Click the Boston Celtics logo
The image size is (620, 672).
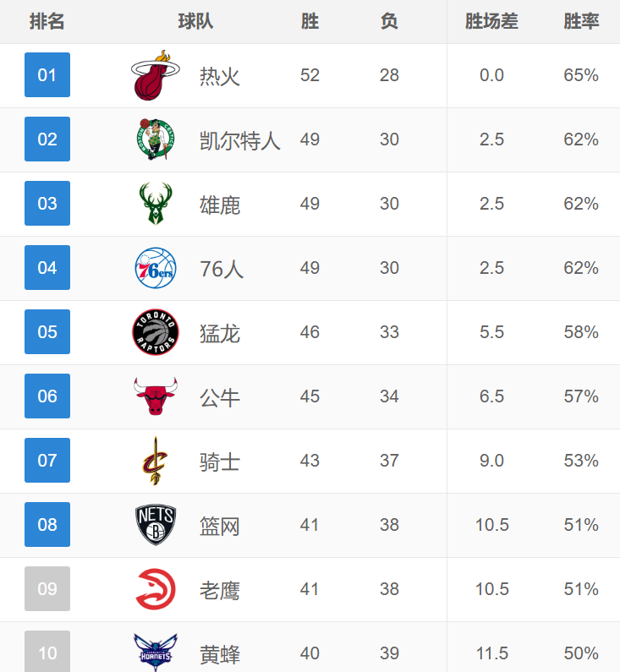[156, 139]
